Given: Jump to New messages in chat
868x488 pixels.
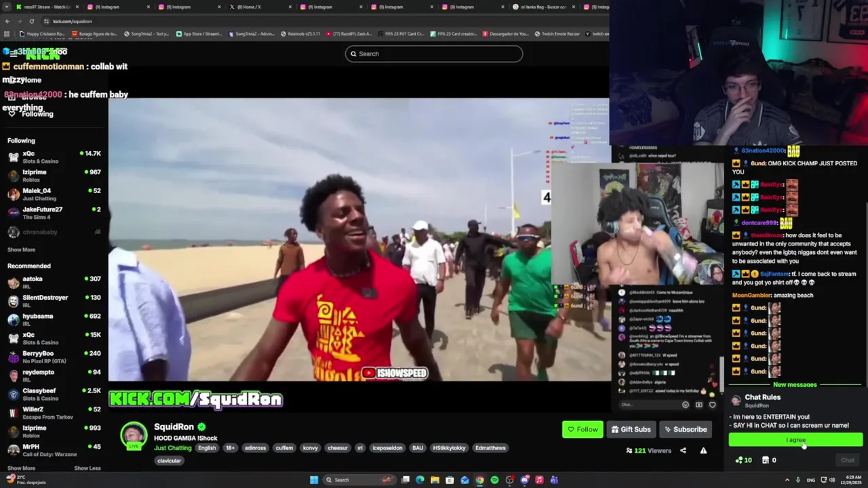Looking at the screenshot, I should [795, 385].
